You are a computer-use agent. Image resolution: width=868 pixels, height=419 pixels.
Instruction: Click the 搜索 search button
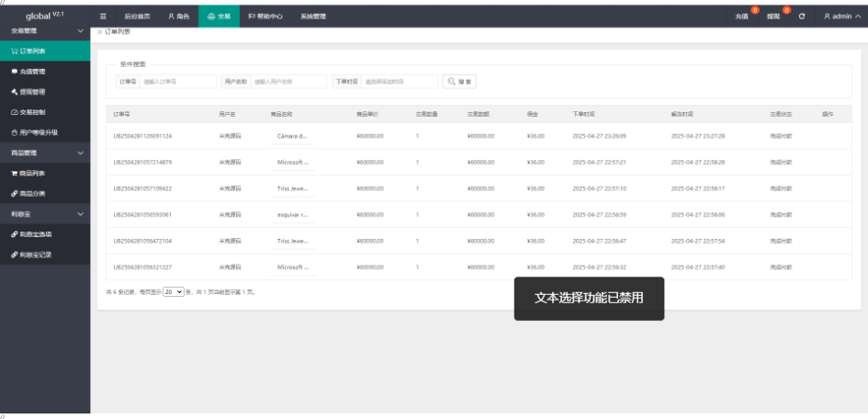(x=459, y=82)
